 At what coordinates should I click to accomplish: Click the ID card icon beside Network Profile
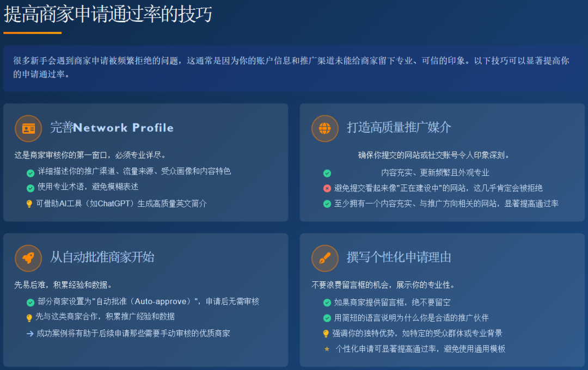coord(28,128)
